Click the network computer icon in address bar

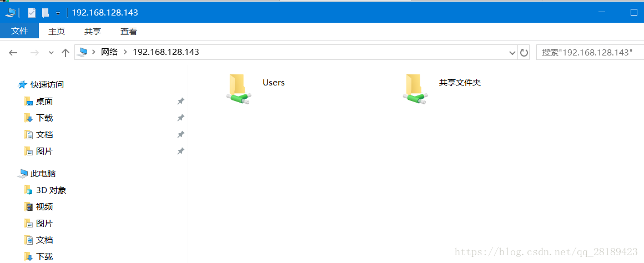(83, 52)
